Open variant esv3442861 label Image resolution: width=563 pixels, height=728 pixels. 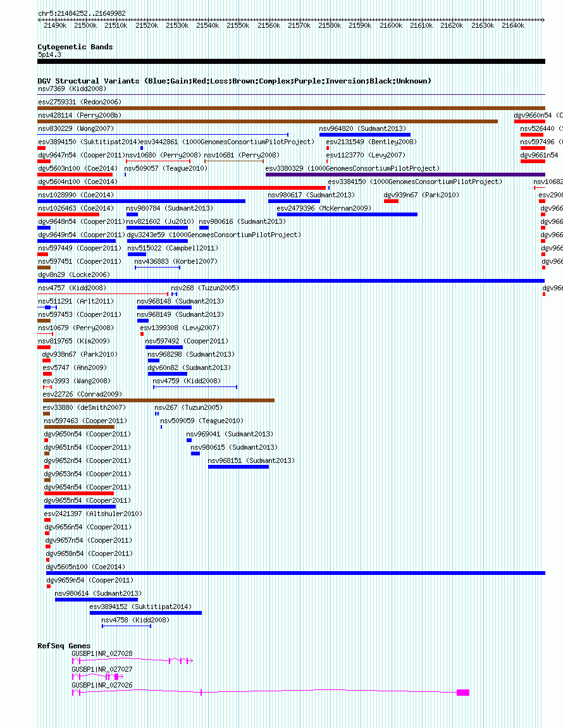pyautogui.click(x=227, y=142)
